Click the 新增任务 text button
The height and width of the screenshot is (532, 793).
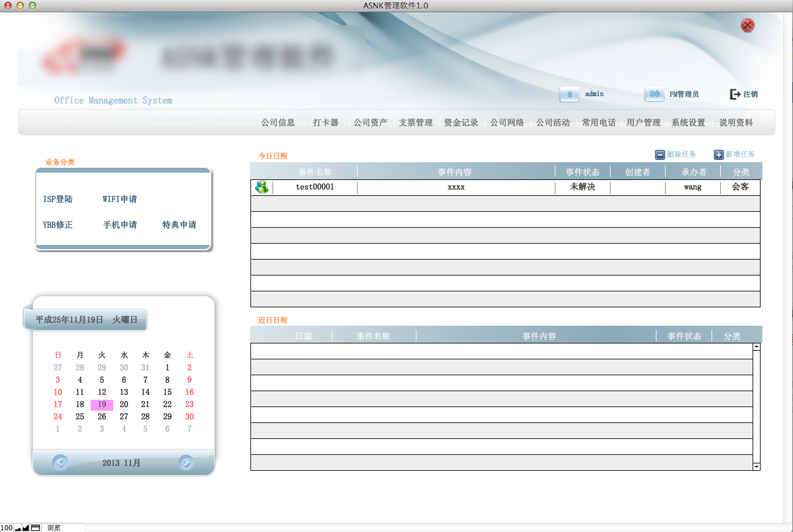(740, 154)
